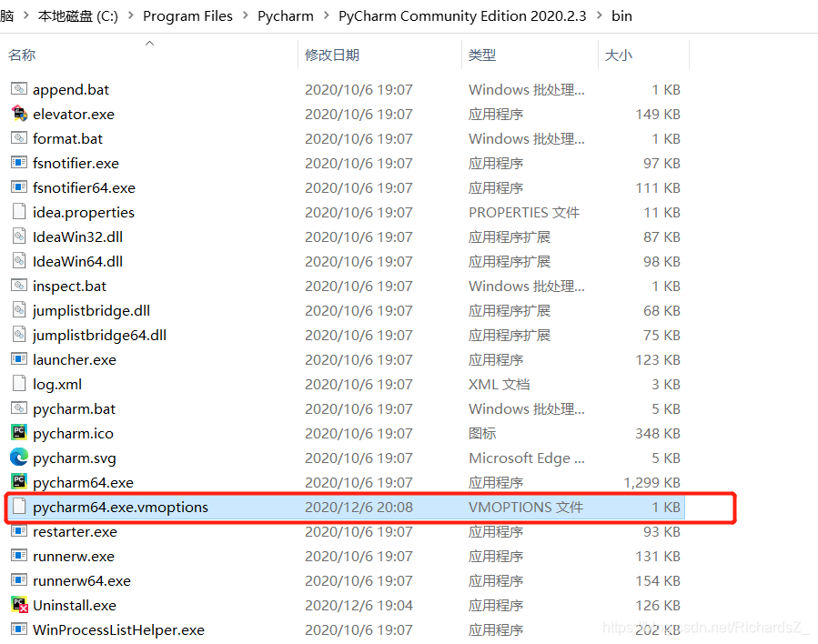Click the bin breadcrumb
Image resolution: width=818 pixels, height=644 pixels.
[x=621, y=16]
